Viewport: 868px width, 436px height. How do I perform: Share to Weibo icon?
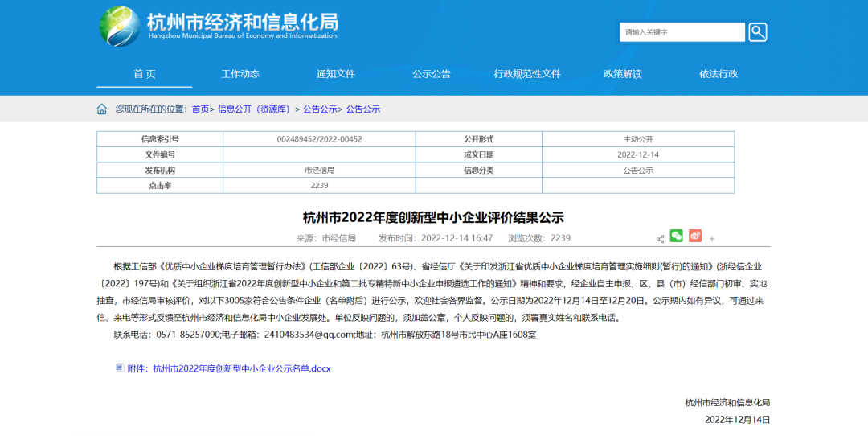click(x=695, y=236)
